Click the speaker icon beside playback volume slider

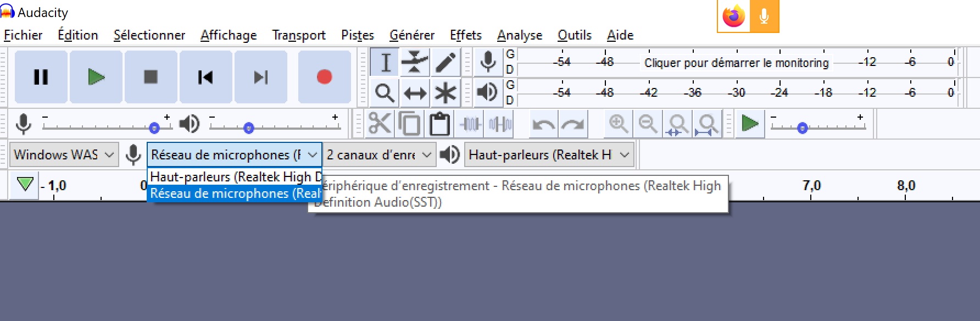190,124
